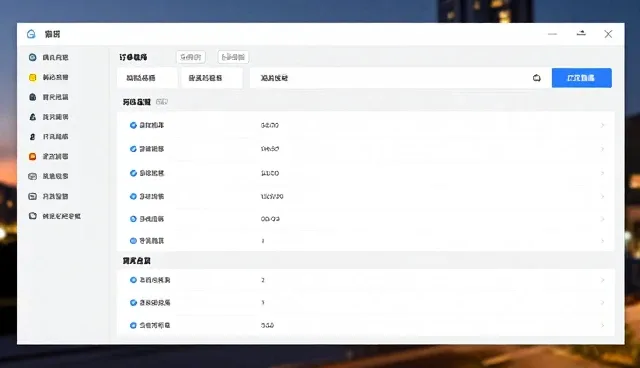
Task: Click the small icon inside the search field
Action: coord(537,78)
